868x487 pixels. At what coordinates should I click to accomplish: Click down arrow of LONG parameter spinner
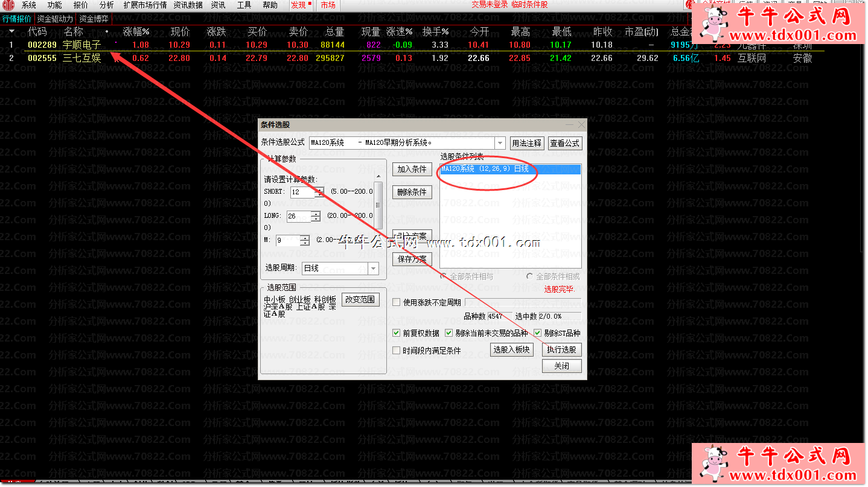point(315,219)
